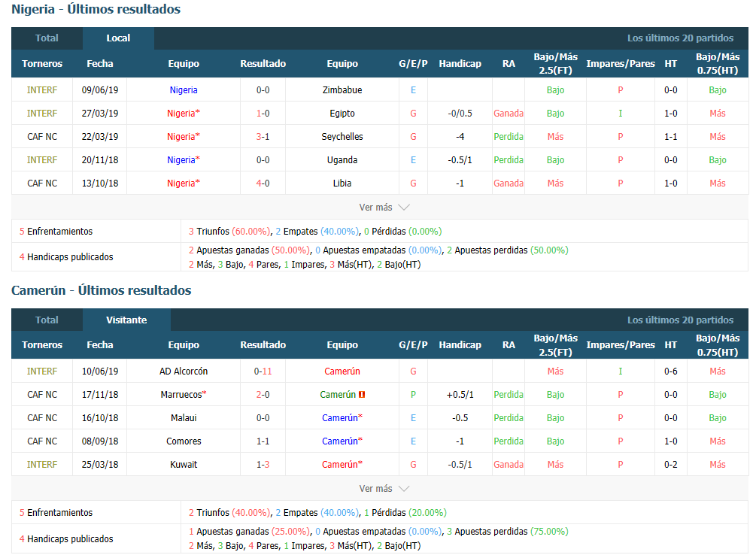Click Nigeria's Handicap column header
Image resolution: width=756 pixels, height=558 pixels.
point(460,64)
